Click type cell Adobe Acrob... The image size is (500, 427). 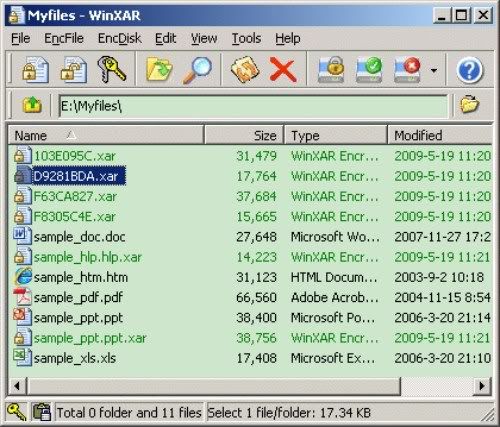click(335, 298)
